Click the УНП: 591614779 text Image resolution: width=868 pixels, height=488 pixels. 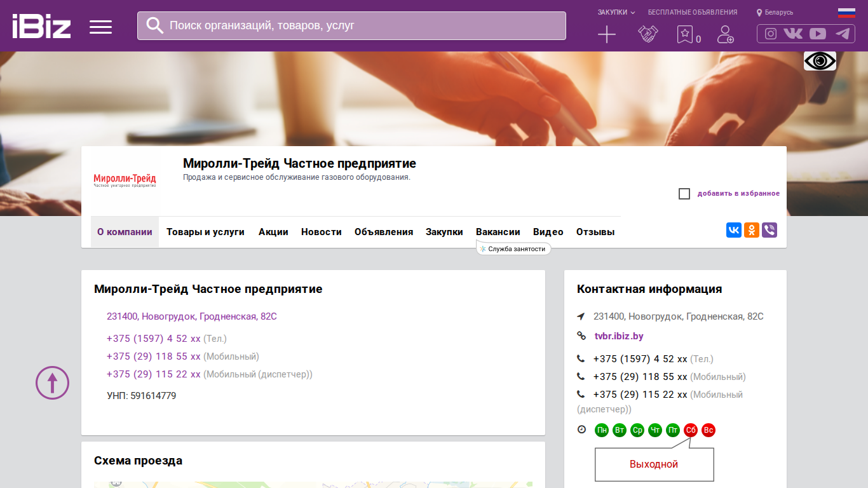tap(142, 396)
